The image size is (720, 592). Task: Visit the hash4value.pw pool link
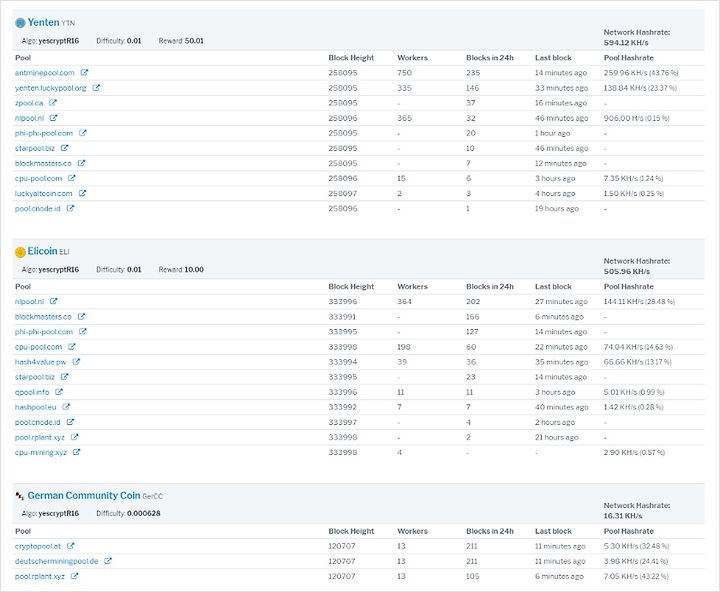click(40, 362)
